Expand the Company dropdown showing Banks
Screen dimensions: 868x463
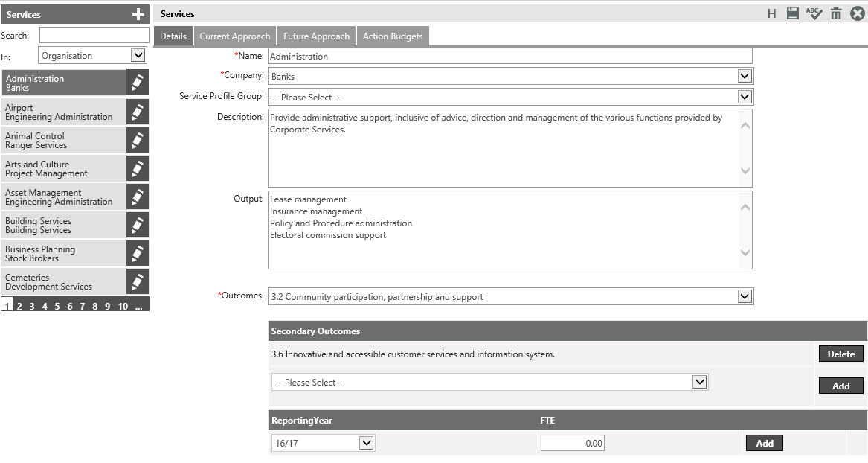click(x=510, y=76)
